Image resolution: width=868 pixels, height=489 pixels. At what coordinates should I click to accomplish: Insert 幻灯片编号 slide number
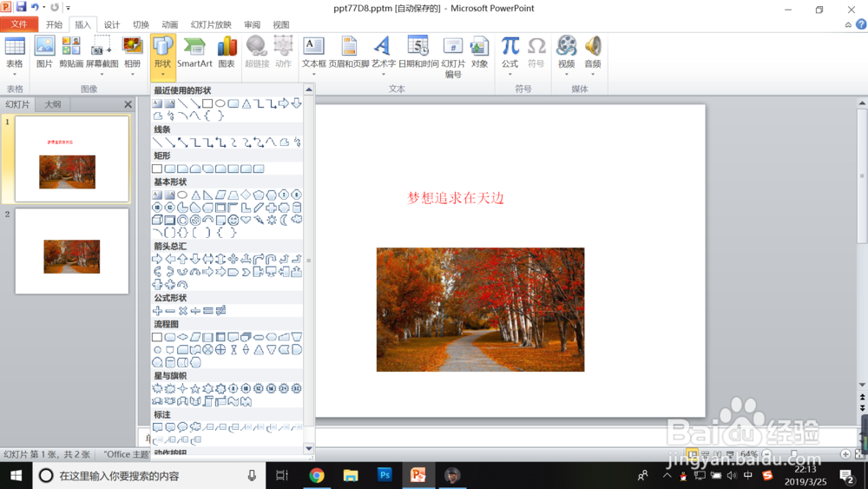453,56
